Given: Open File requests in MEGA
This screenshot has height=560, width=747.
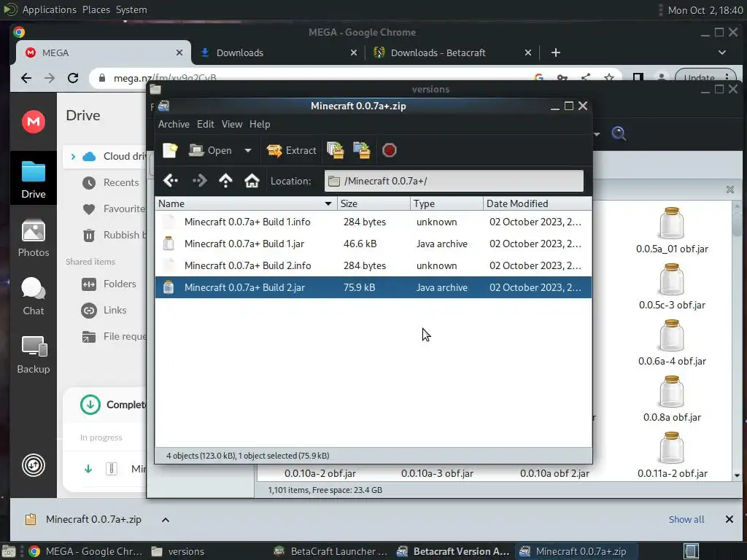Looking at the screenshot, I should (x=113, y=337).
